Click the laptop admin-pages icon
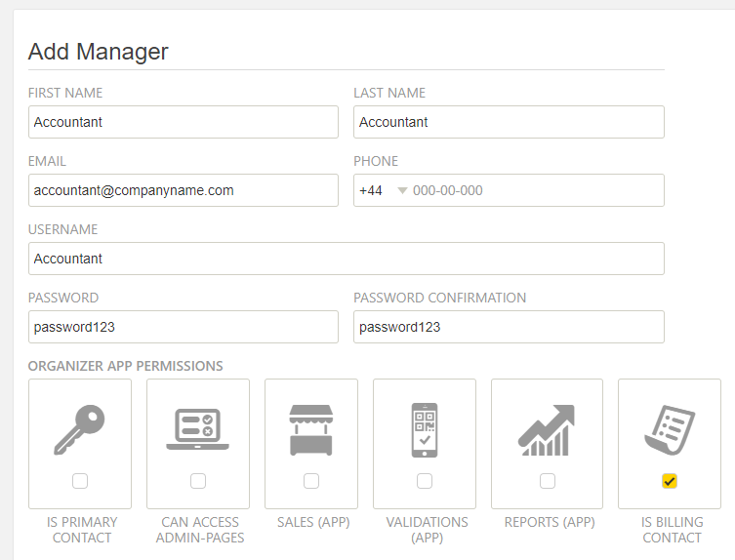The height and width of the screenshot is (560, 735). pyautogui.click(x=198, y=429)
